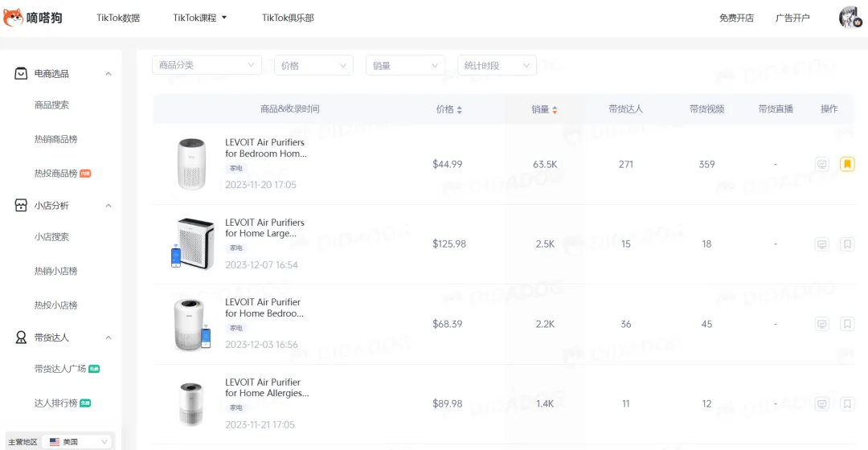868x450 pixels.
Task: Click analysis icon for $68.39 LEVOIT row
Action: [x=822, y=324]
